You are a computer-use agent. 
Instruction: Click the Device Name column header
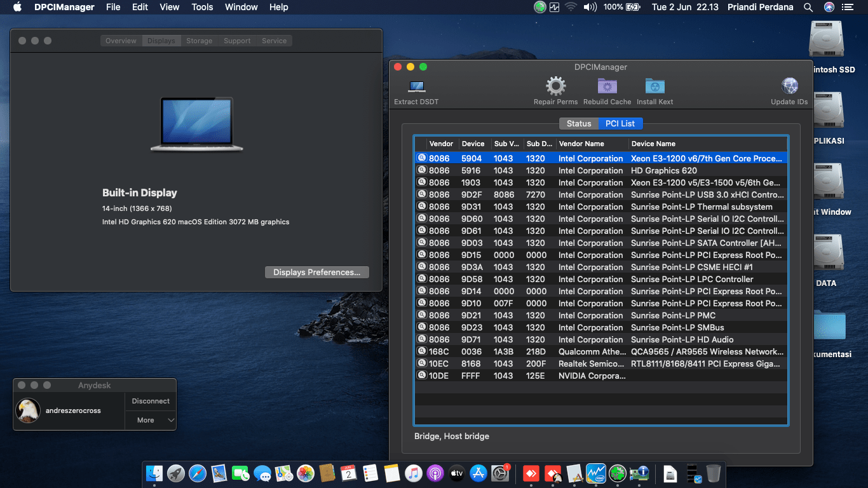pos(708,144)
